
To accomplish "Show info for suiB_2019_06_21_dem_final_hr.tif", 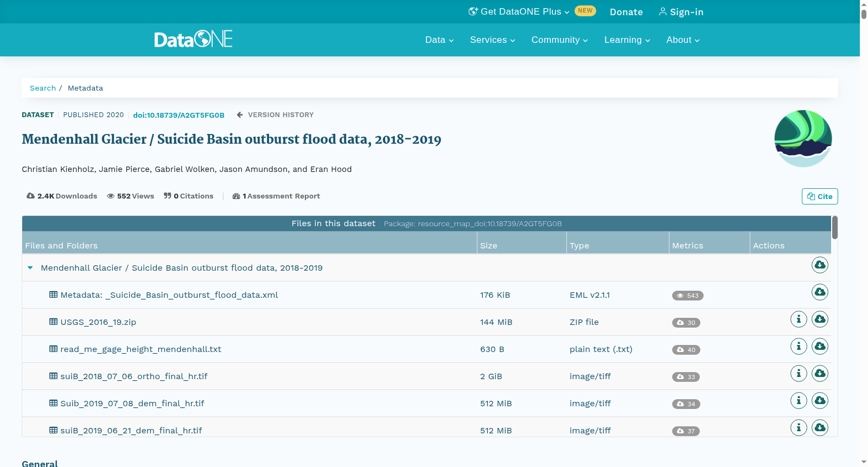I will pyautogui.click(x=799, y=428).
